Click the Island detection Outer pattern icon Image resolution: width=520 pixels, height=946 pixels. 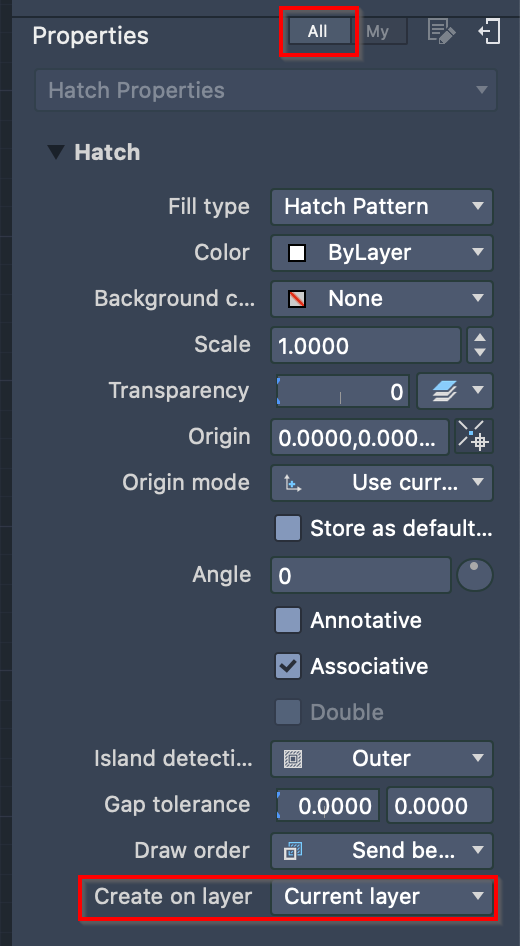[293, 758]
